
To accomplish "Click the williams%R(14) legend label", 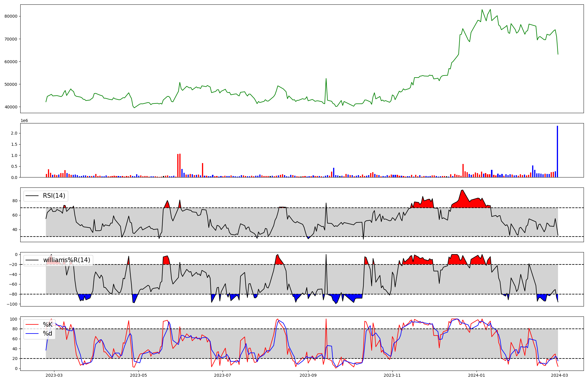I will click(x=67, y=260).
